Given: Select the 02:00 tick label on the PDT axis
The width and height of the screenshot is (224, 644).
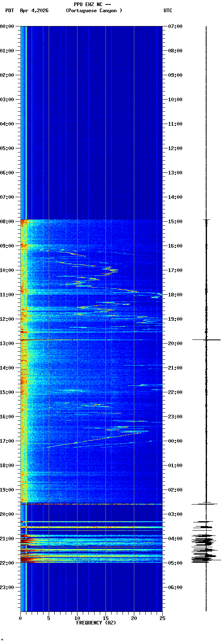Looking at the screenshot, I should (x=7, y=75).
